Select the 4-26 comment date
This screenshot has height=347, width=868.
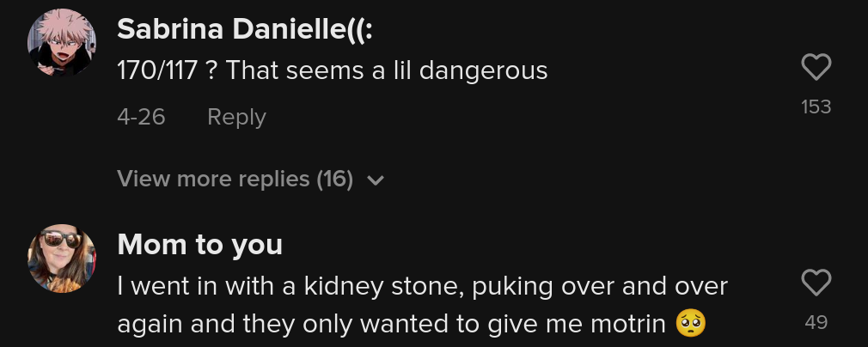coord(141,117)
